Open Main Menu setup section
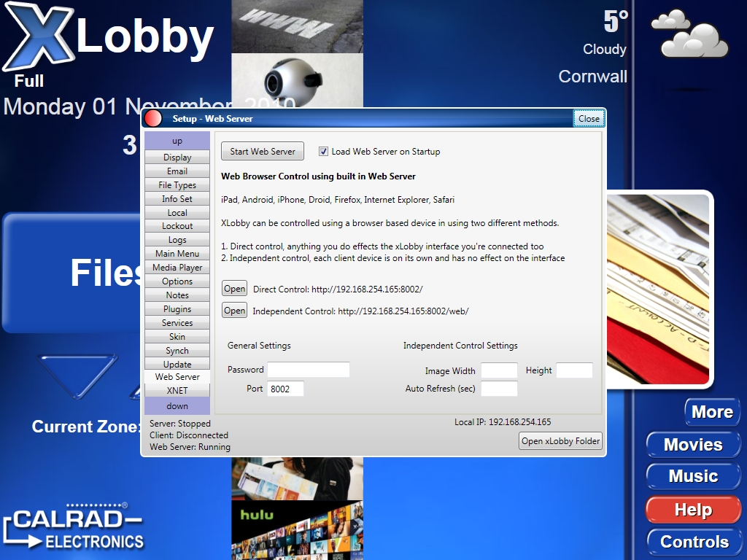Screen dimensions: 747x560 pos(177,253)
